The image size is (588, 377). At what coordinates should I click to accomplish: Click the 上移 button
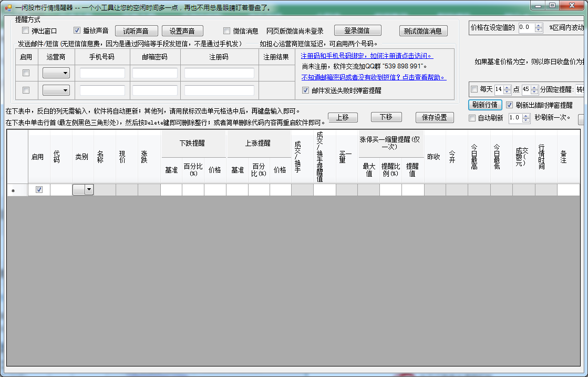tap(343, 117)
